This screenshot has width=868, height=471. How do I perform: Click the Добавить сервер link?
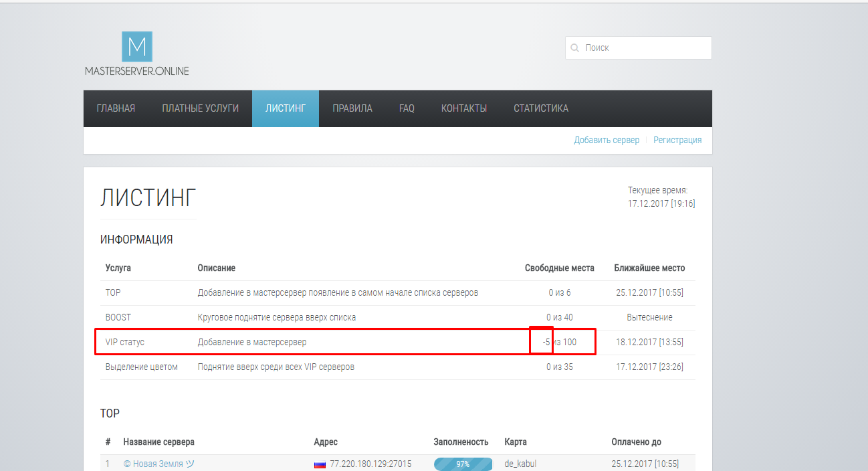[x=607, y=140]
